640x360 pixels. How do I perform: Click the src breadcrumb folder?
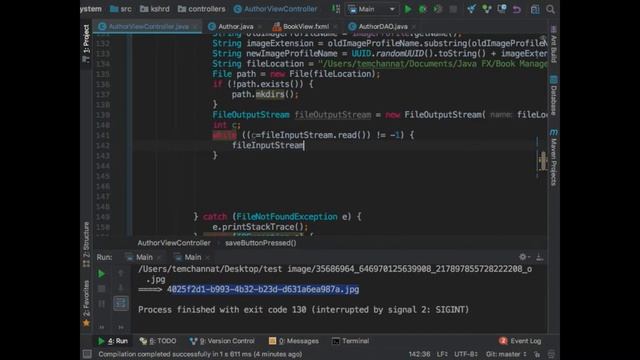[121, 9]
